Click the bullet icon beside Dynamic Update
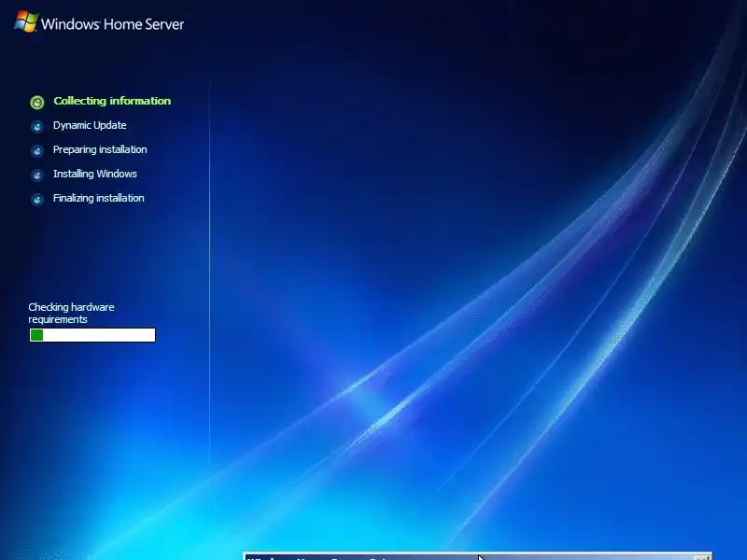 point(37,127)
